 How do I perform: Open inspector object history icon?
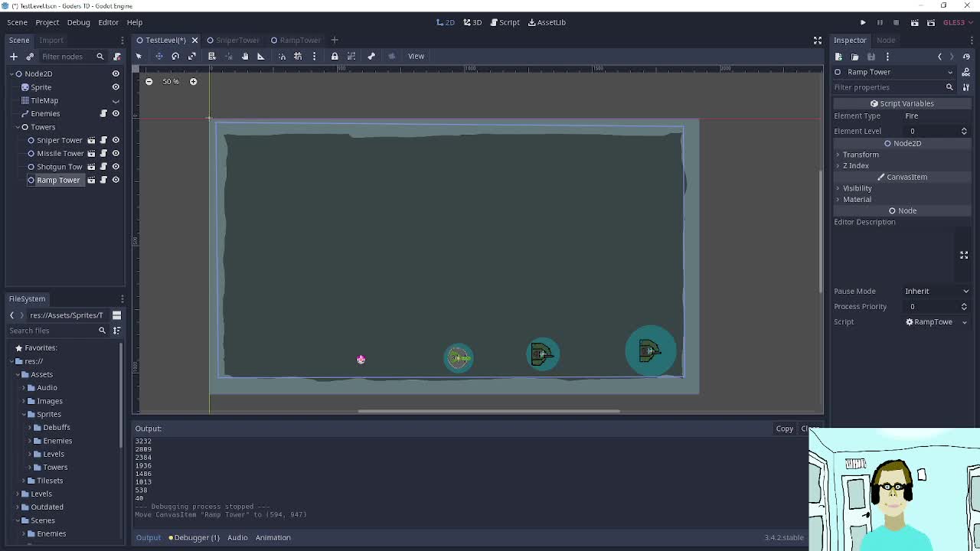tap(966, 56)
